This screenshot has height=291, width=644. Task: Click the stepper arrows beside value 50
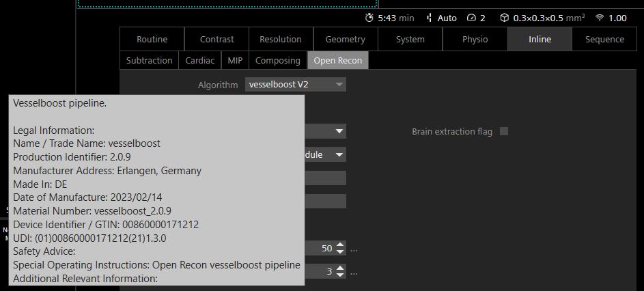point(341,248)
